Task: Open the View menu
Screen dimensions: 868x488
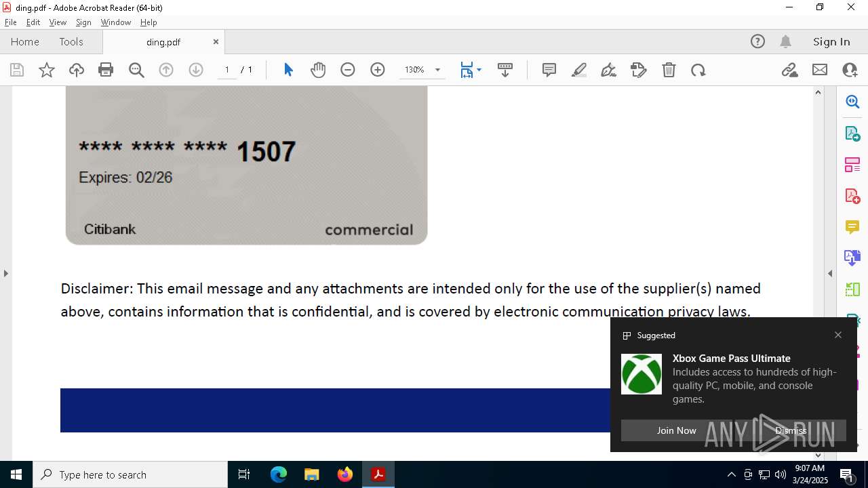Action: coord(58,22)
